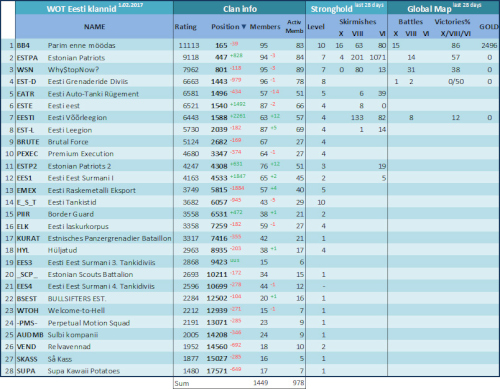500x389 pixels.
Task: Click the Members column header
Action: coord(265,27)
